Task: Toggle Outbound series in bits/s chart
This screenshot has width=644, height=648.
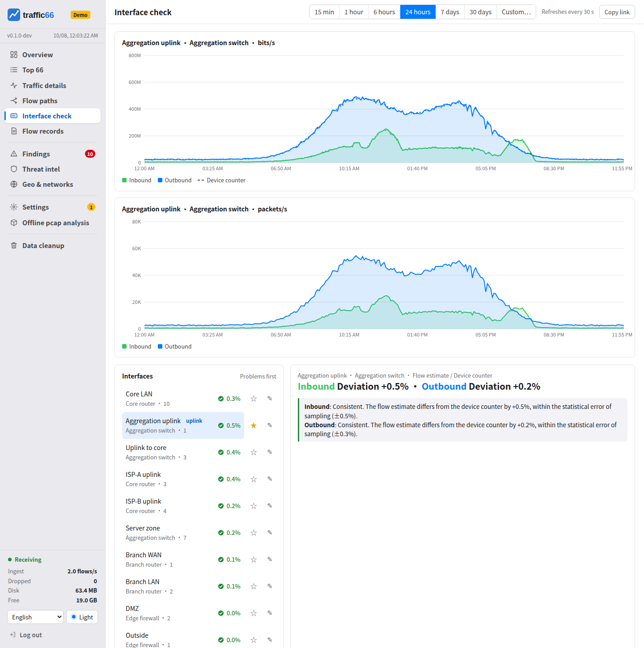Action: click(x=174, y=180)
